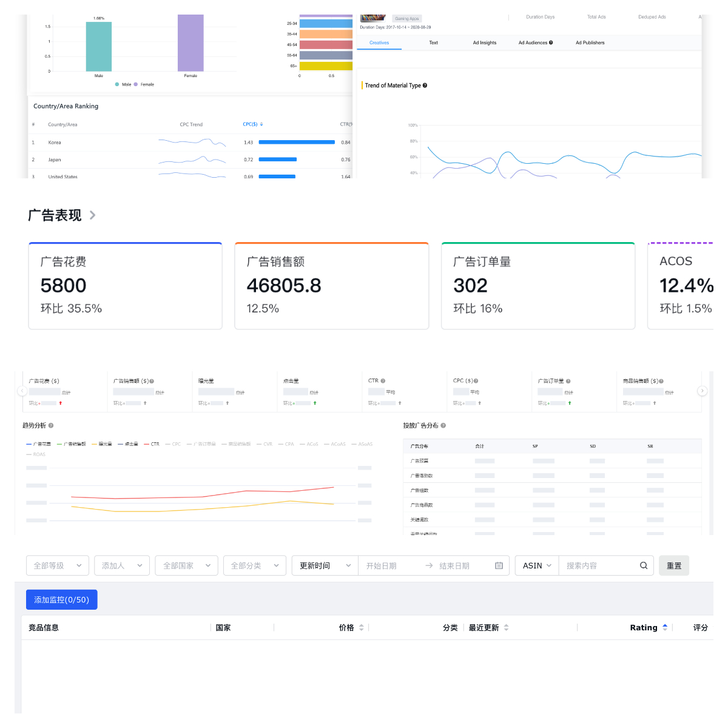Click the 添加监控(0/50) button
The image size is (728, 728).
(61, 599)
